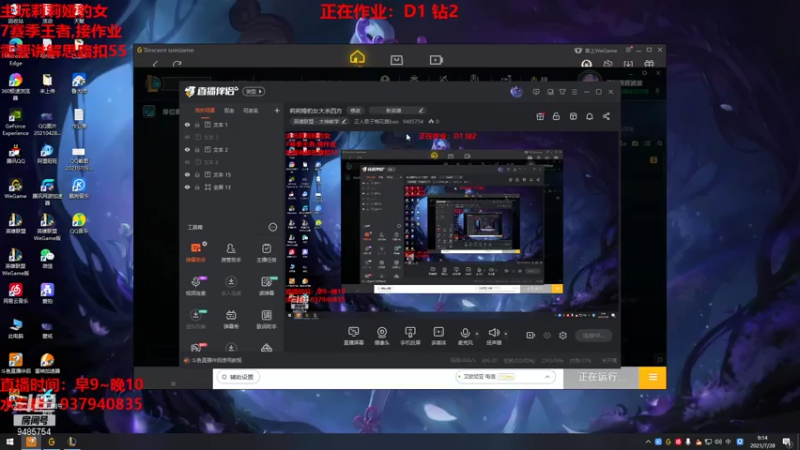Viewport: 800px width, 450px height.
Task: Select the 文本 15 source row
Action: (231, 174)
